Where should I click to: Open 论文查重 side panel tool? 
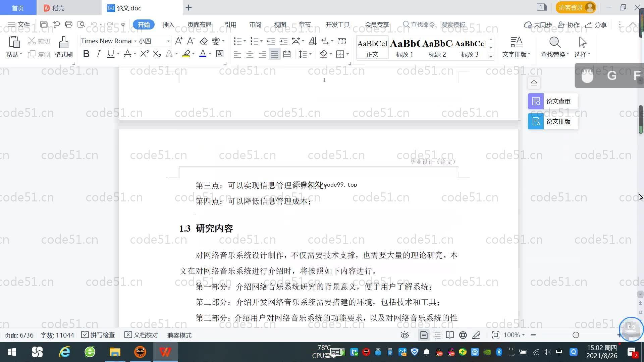(553, 101)
